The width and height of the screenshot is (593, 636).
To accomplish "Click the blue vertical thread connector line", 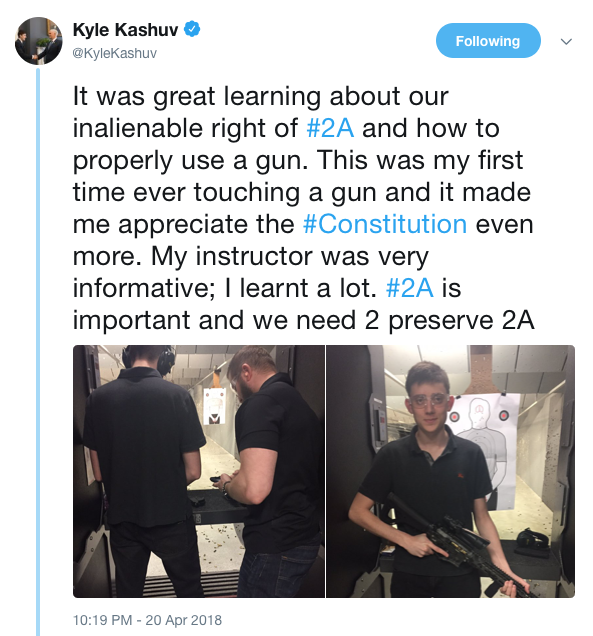I will 38,352.
